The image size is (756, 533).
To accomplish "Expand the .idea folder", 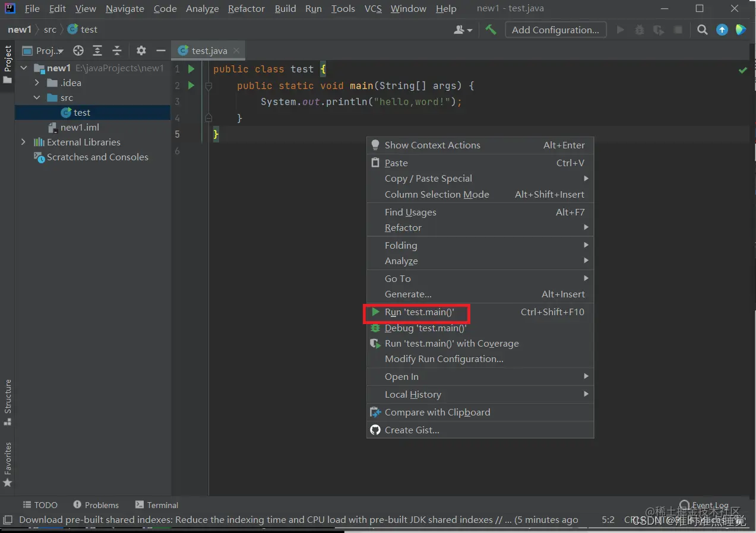I will pos(37,83).
